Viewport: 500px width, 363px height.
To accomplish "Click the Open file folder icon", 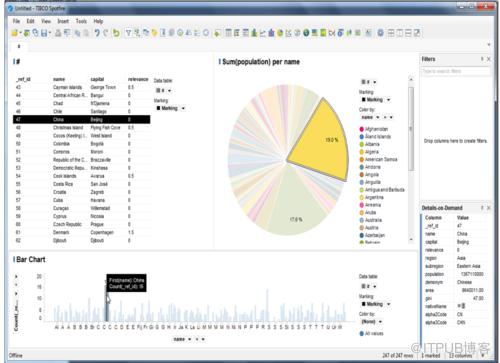I will pyautogui.click(x=14, y=33).
